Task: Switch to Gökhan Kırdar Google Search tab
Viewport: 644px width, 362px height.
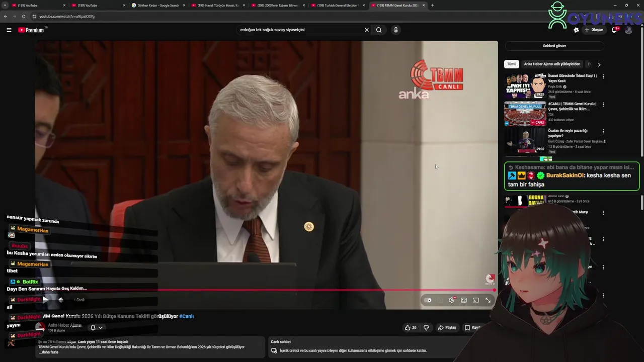Action: 158,5
